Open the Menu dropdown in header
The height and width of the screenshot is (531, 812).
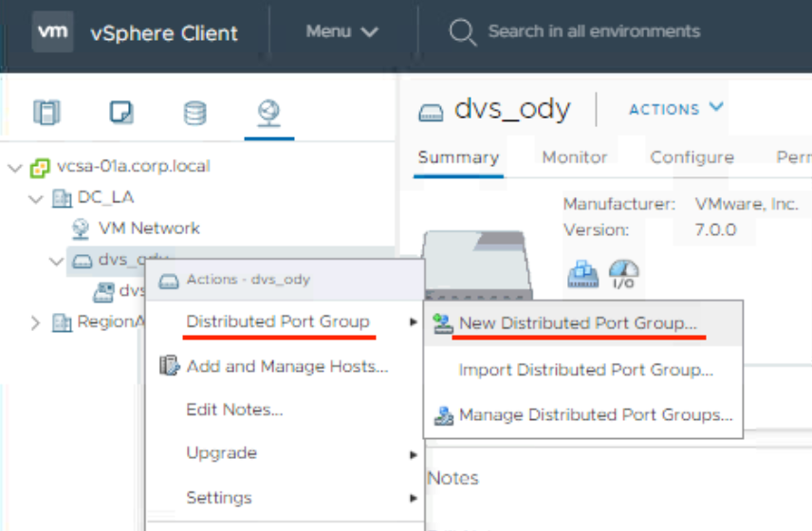341,32
